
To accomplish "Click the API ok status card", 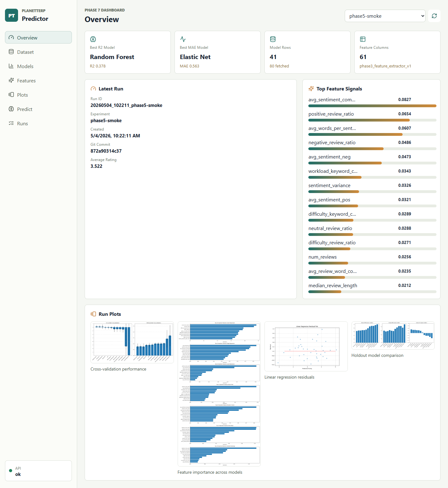I will pos(38,471).
